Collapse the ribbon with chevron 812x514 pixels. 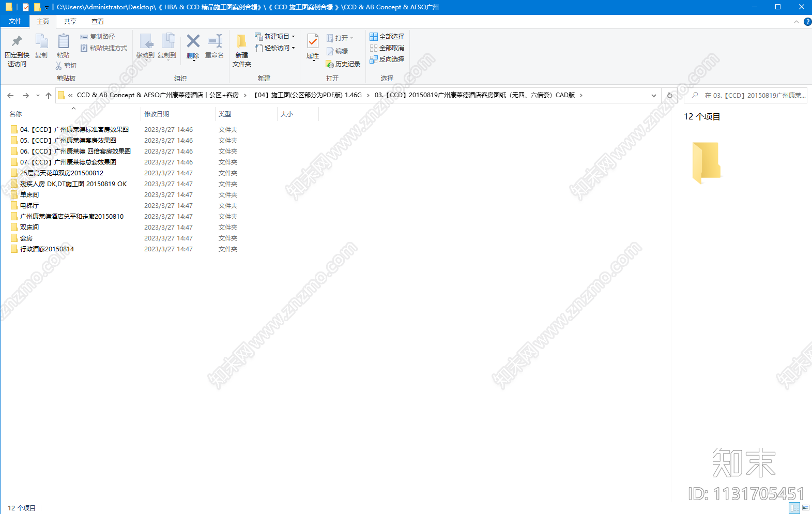point(796,22)
